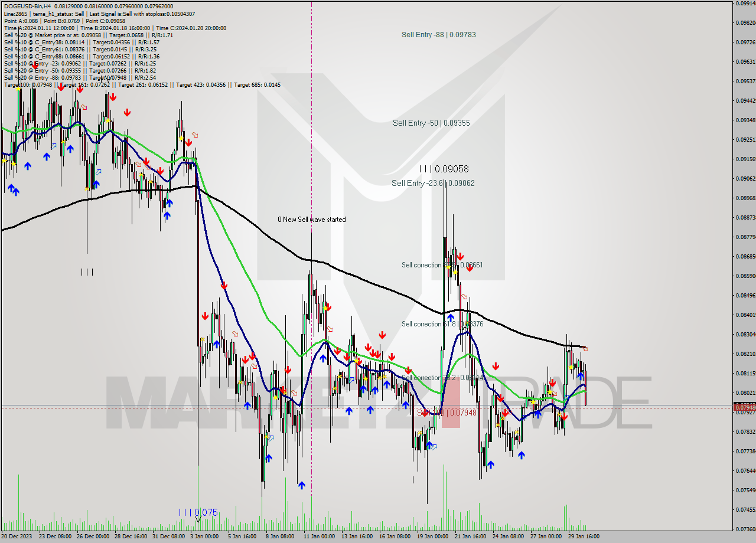Click price axis value 0.09156
The height and width of the screenshot is (543, 756).
(x=745, y=159)
